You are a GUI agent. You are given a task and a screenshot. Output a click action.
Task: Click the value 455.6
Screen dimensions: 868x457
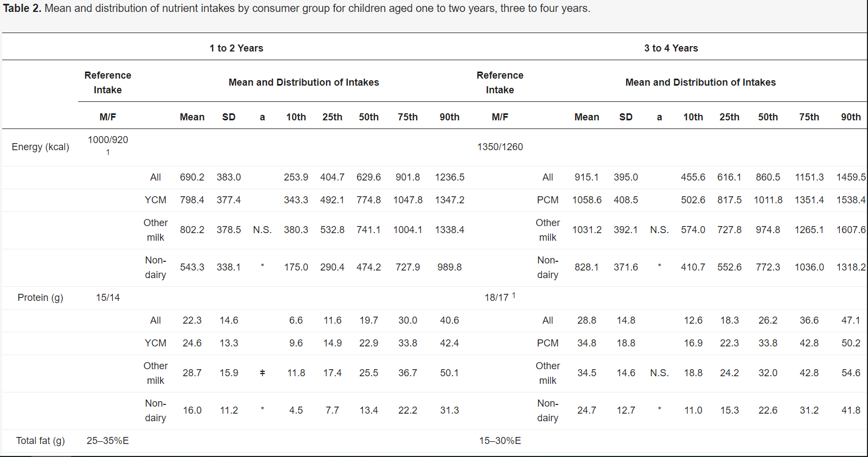693,177
